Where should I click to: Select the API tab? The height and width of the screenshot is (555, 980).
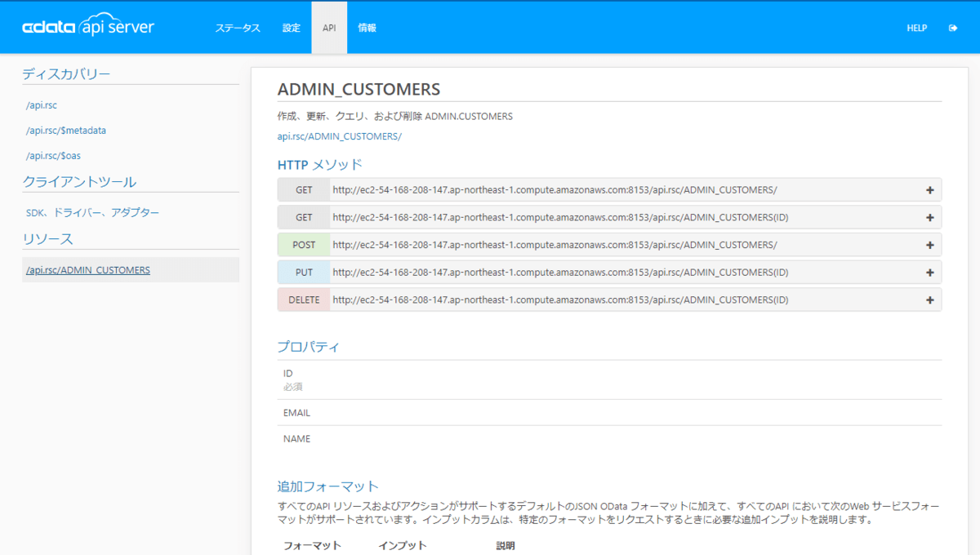pyautogui.click(x=329, y=28)
